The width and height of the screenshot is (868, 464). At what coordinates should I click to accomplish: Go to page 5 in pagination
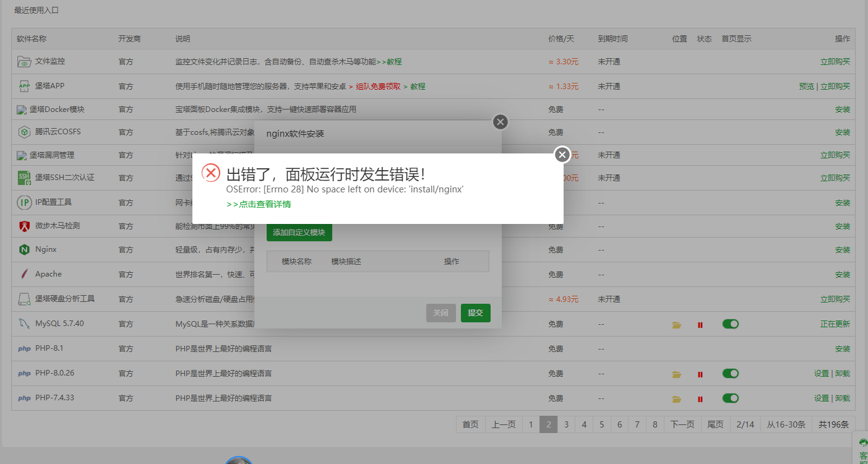tap(602, 424)
